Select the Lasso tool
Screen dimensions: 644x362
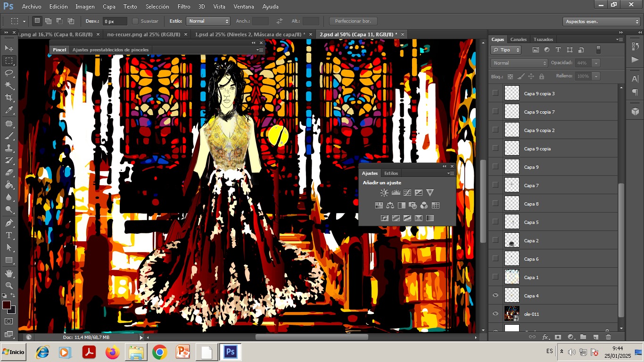point(9,73)
